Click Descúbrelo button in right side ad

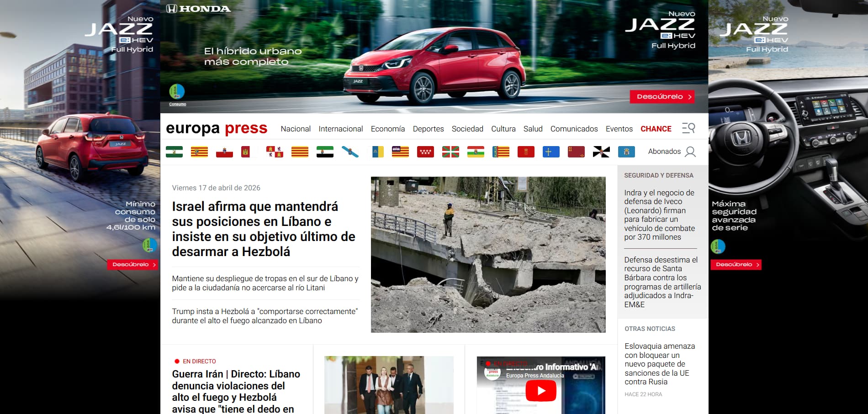pos(736,265)
